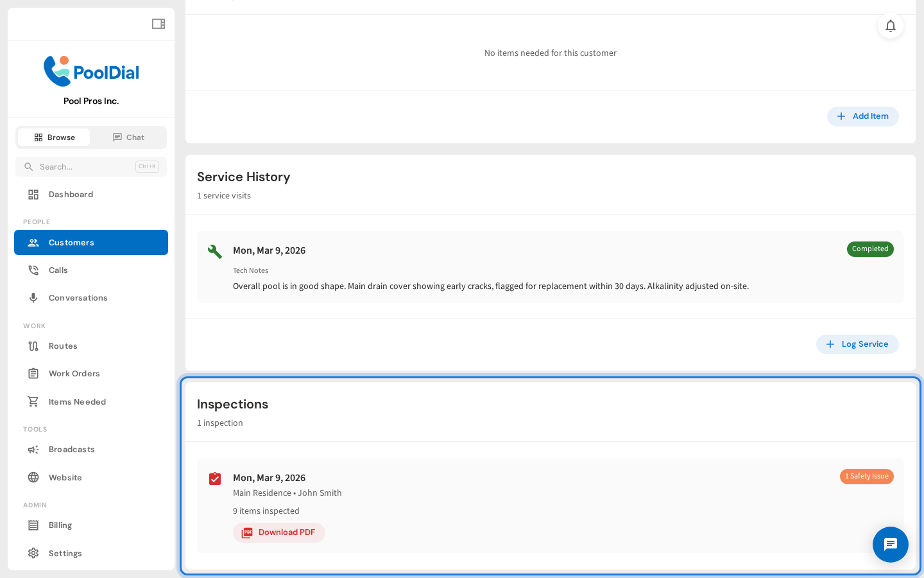Select the Browse tab
Image resolution: width=924 pixels, height=578 pixels.
tap(54, 137)
